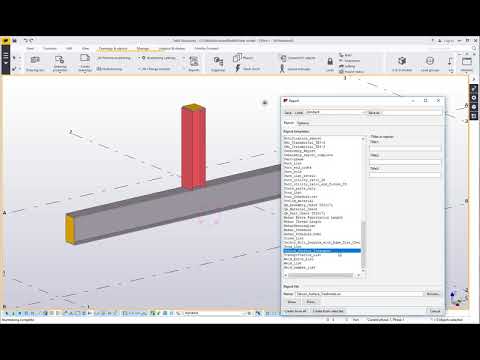Select Part_list in the report templates
This screenshot has height=360, width=480.
pos(293,163)
